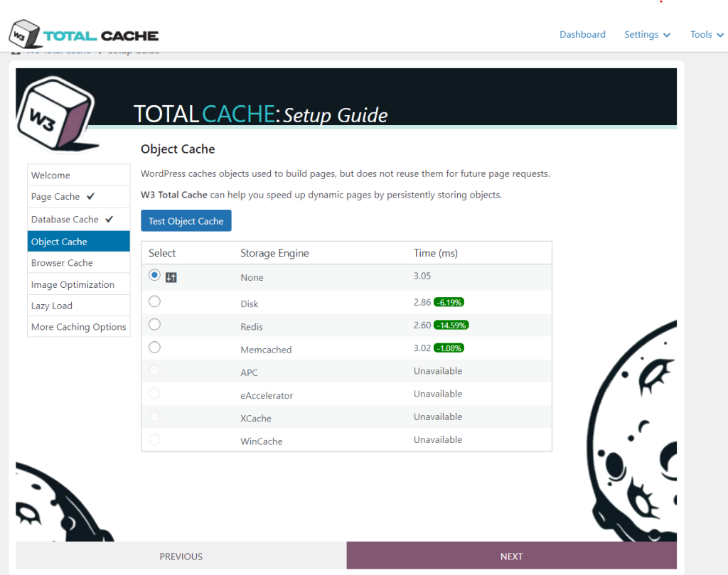The height and width of the screenshot is (575, 728).
Task: Run the Test Object Cache button
Action: coord(186,220)
